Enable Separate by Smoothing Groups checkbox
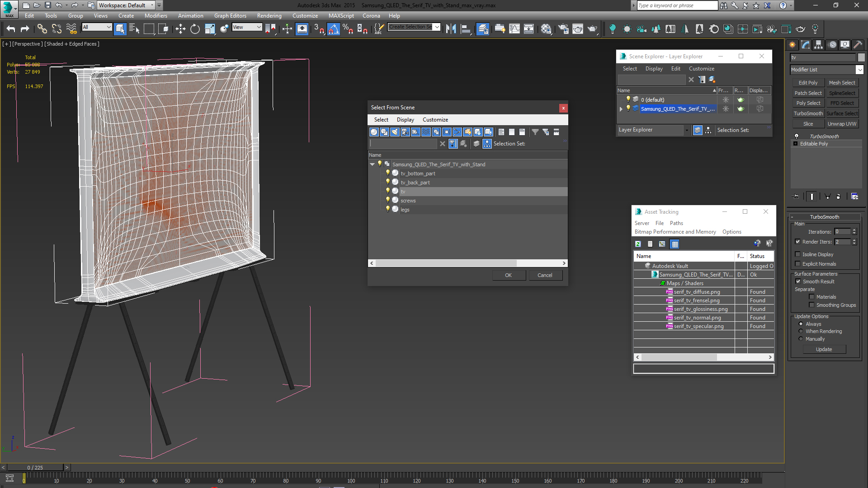The image size is (868, 488). 811,305
